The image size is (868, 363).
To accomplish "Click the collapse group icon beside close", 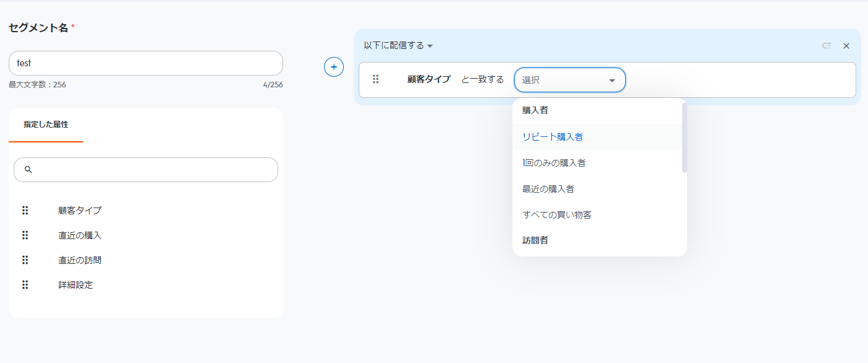I will coord(826,46).
